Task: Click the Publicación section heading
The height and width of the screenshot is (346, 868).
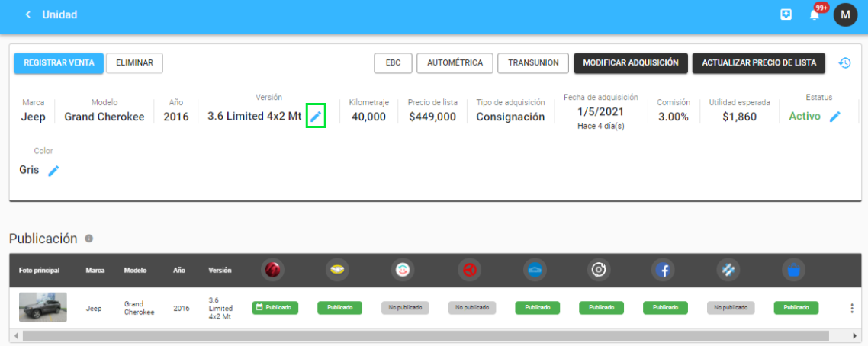Action: [x=43, y=239]
